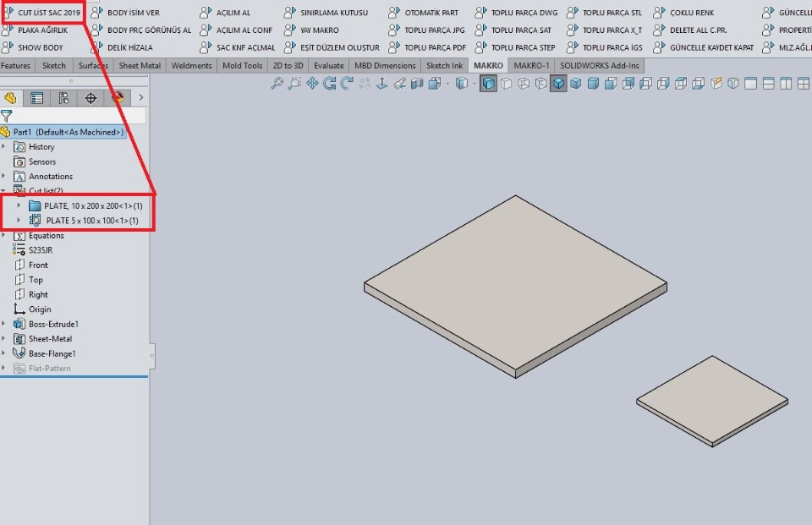Viewport: 812px width, 525px height.
Task: Switch to the Sheet Metal tab
Action: point(140,66)
